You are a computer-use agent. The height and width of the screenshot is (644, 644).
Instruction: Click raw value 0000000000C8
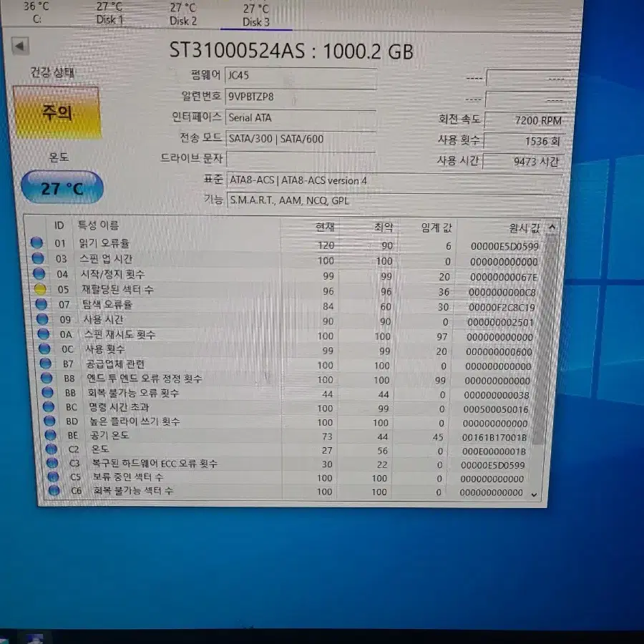pyautogui.click(x=502, y=293)
